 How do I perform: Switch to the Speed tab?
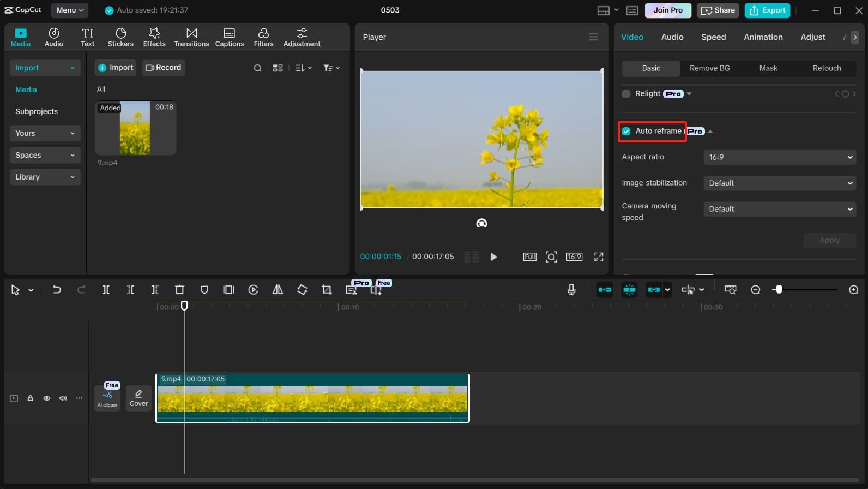pyautogui.click(x=713, y=37)
